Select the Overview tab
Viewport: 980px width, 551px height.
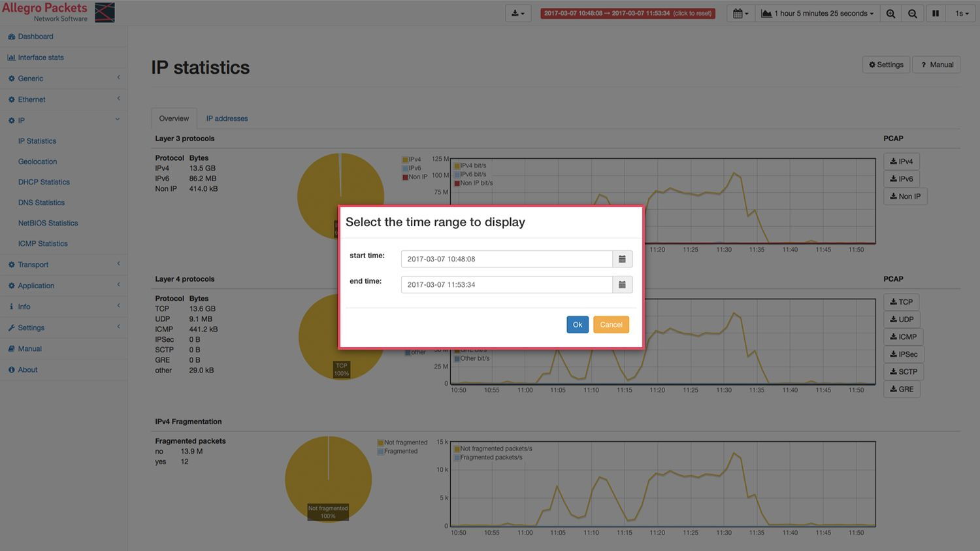coord(174,119)
